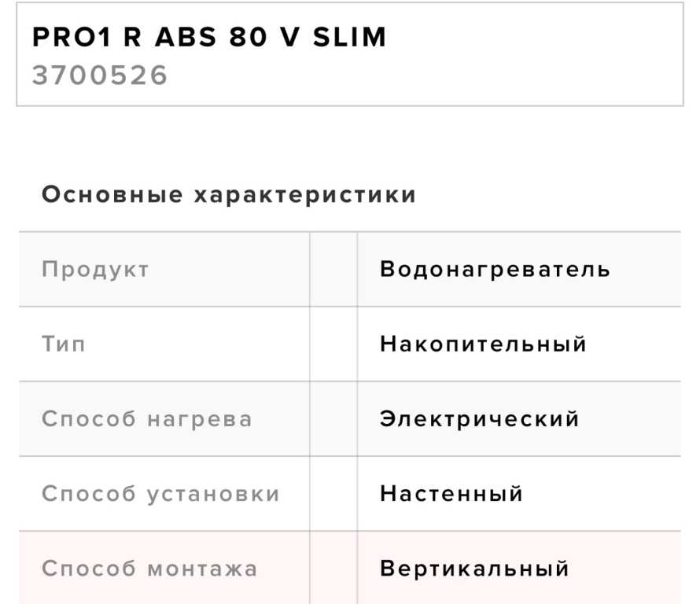Screen dimensions: 700x604
Task: Click the narrow empty cell in 'Способ нагрева' row
Action: 333,418
